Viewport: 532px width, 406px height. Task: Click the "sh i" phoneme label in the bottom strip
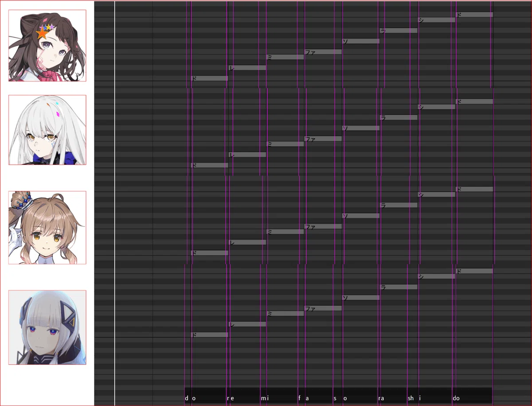pyautogui.click(x=414, y=398)
